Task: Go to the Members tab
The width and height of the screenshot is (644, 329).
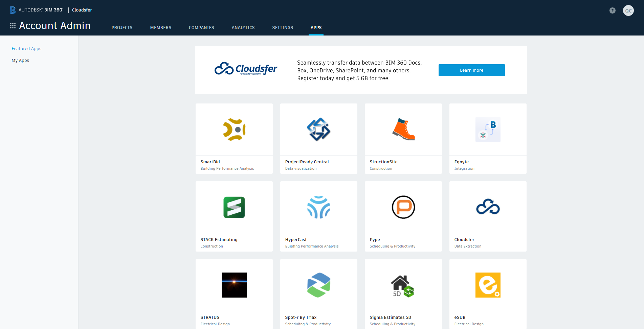Action: pos(161,28)
